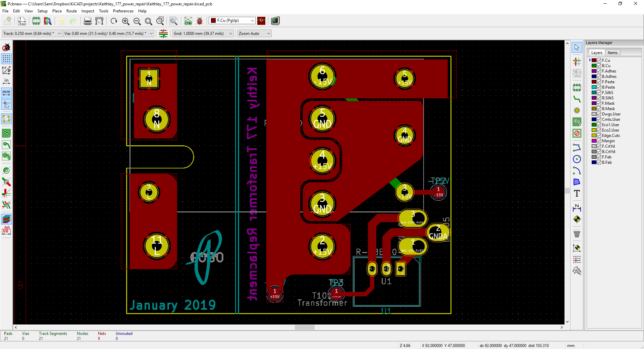Activate the Add text tool
Image resolution: width=644 pixels, height=349 pixels.
577,194
